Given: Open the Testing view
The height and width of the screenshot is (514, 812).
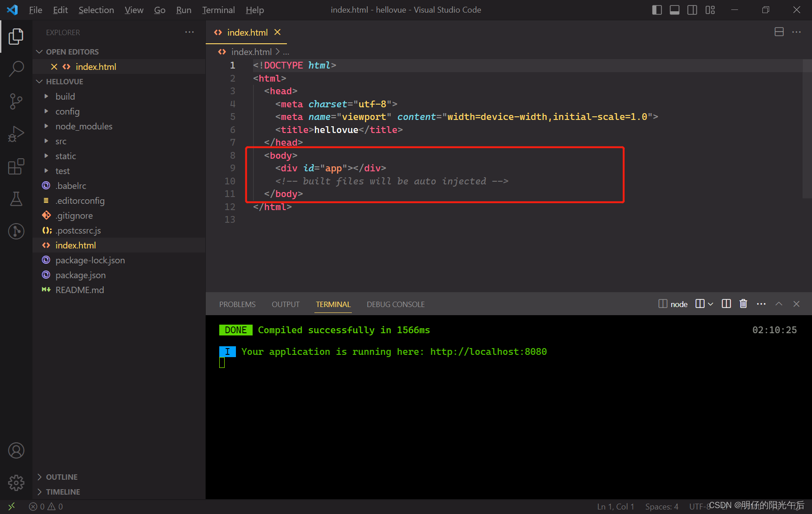Looking at the screenshot, I should [x=16, y=199].
